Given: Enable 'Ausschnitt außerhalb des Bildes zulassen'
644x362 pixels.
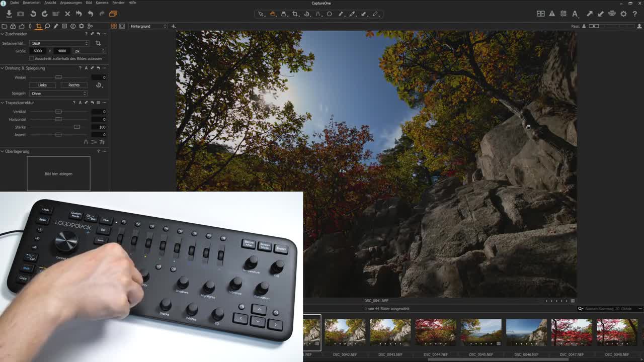Looking at the screenshot, I should 31,59.
